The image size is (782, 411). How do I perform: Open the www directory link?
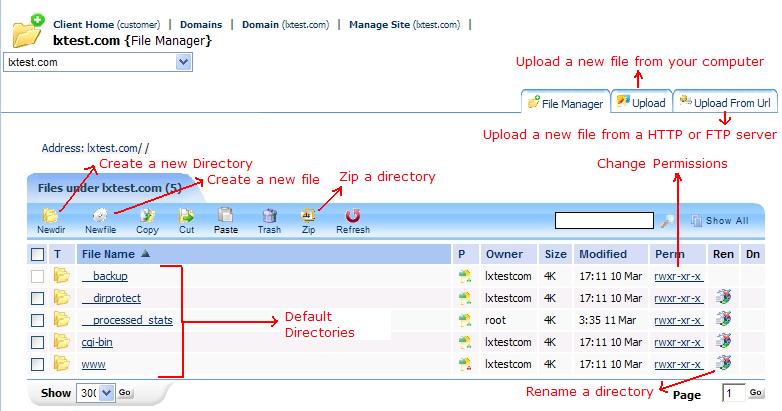(94, 364)
